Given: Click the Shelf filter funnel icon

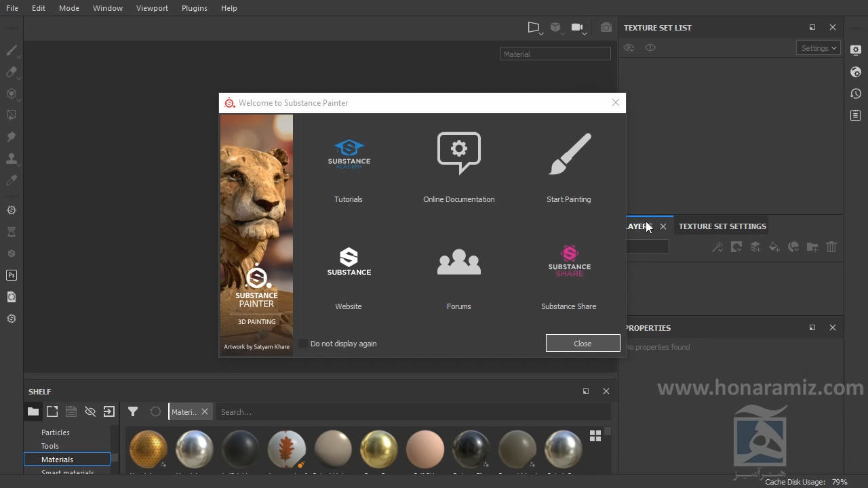Looking at the screenshot, I should click(133, 411).
